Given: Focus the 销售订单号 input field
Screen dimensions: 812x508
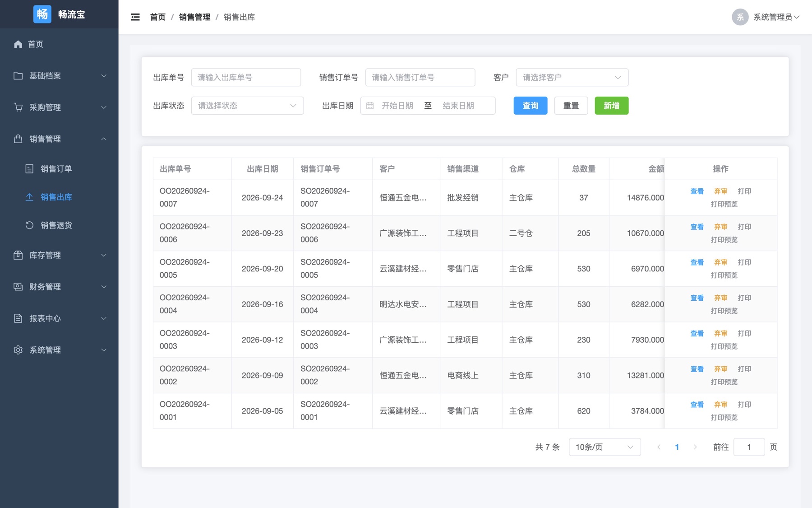Looking at the screenshot, I should click(420, 78).
